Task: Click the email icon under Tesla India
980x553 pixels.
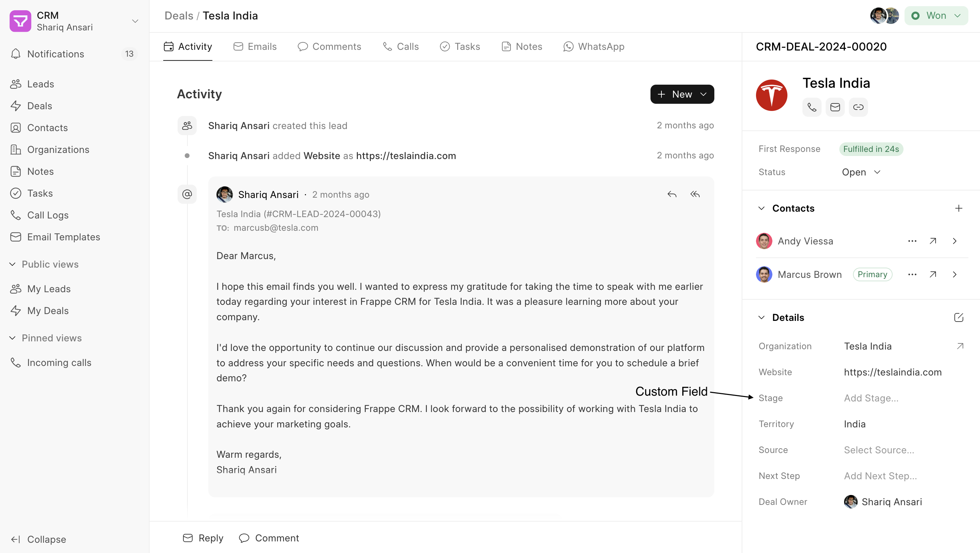Action: (835, 107)
